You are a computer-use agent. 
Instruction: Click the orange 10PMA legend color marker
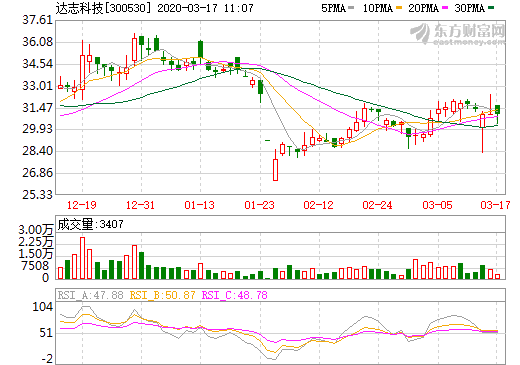[x=399, y=7]
